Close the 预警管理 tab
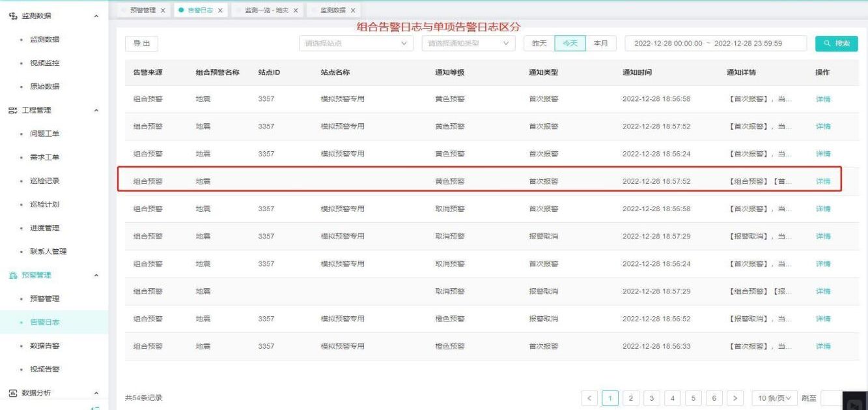 coord(163,10)
